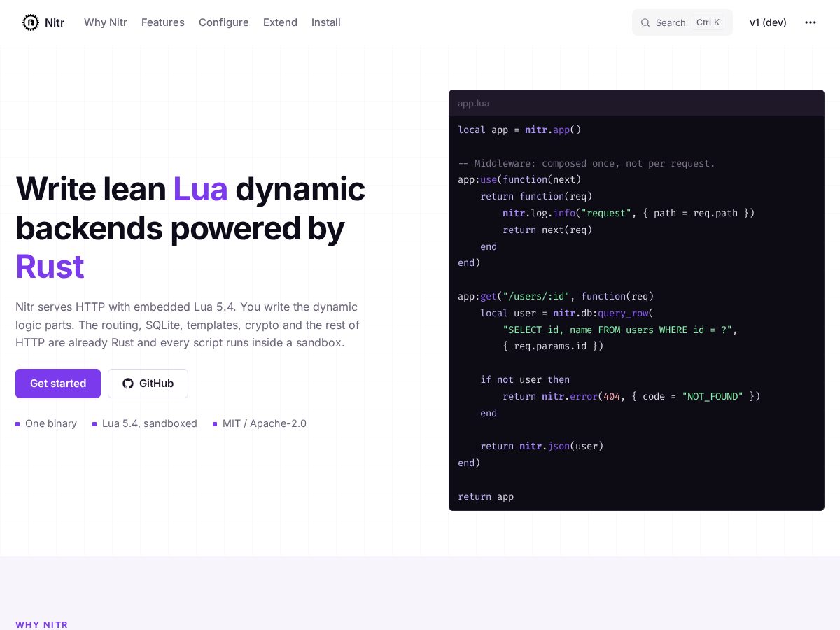Click the '{ req.params.id })' code line
This screenshot has width=840, height=630.
(x=553, y=346)
